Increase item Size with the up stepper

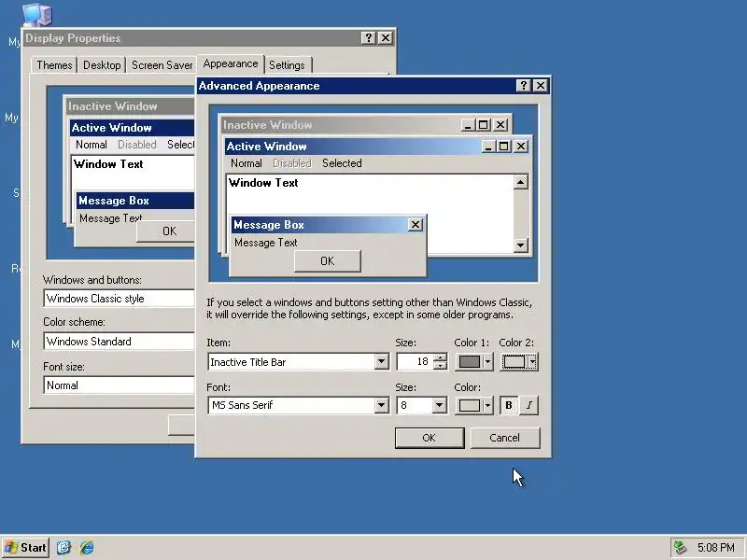click(440, 357)
